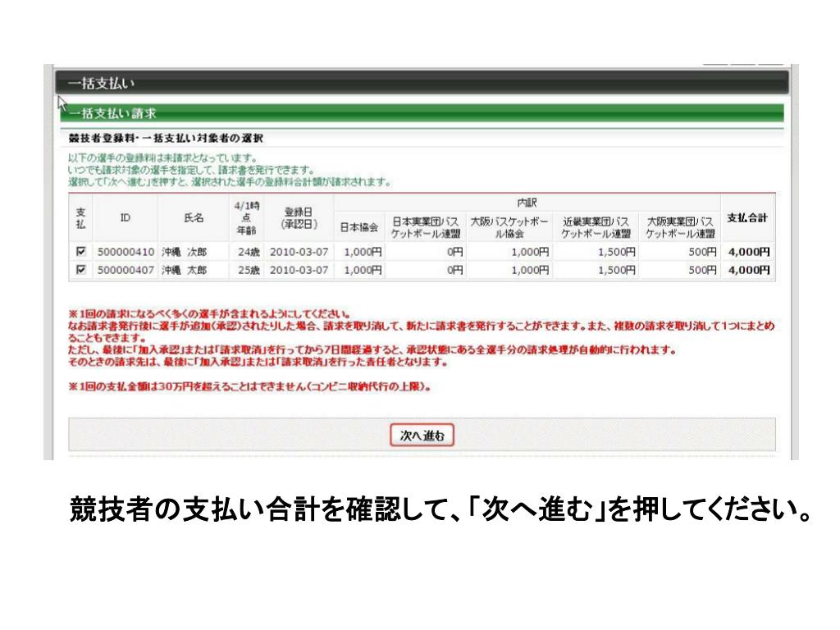Image resolution: width=840 pixels, height=630 pixels.
Task: Click 近畿実業団バスケットボール連盟 column header
Action: click(596, 227)
